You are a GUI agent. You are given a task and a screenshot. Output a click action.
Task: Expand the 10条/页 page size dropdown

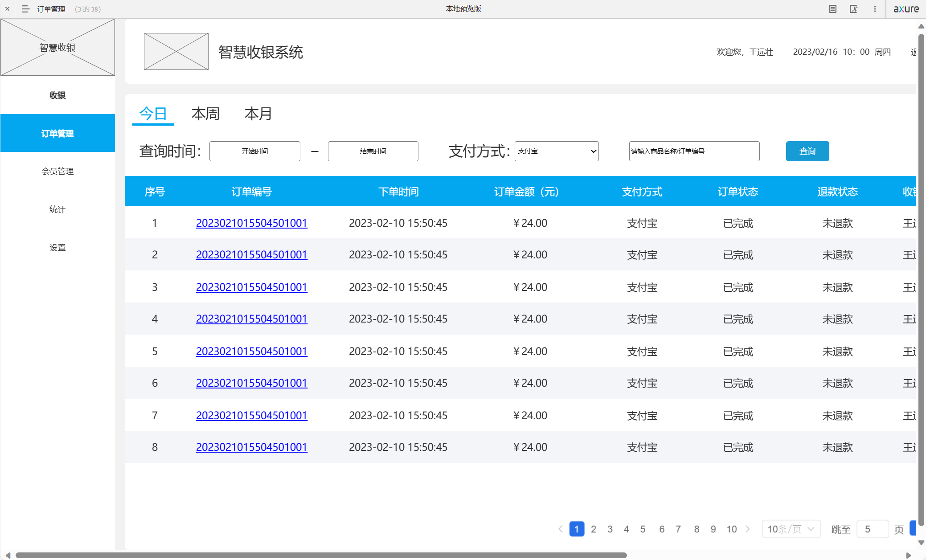(791, 529)
